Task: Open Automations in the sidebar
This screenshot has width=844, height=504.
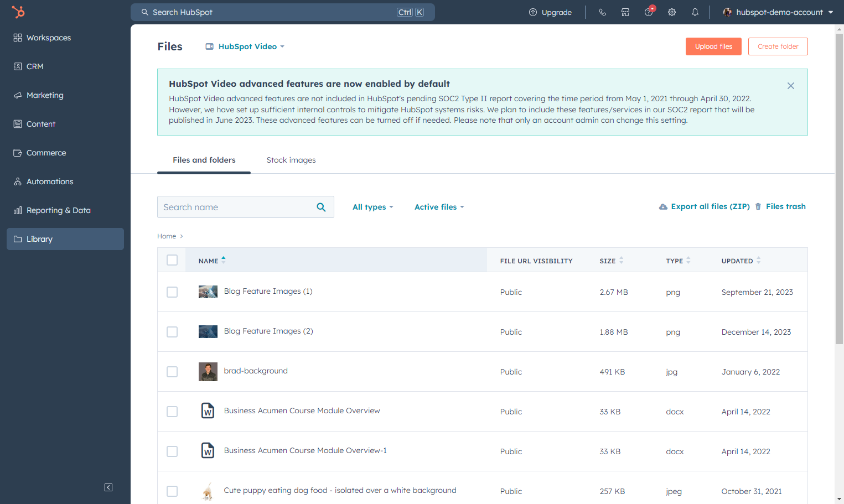Action: [65, 181]
